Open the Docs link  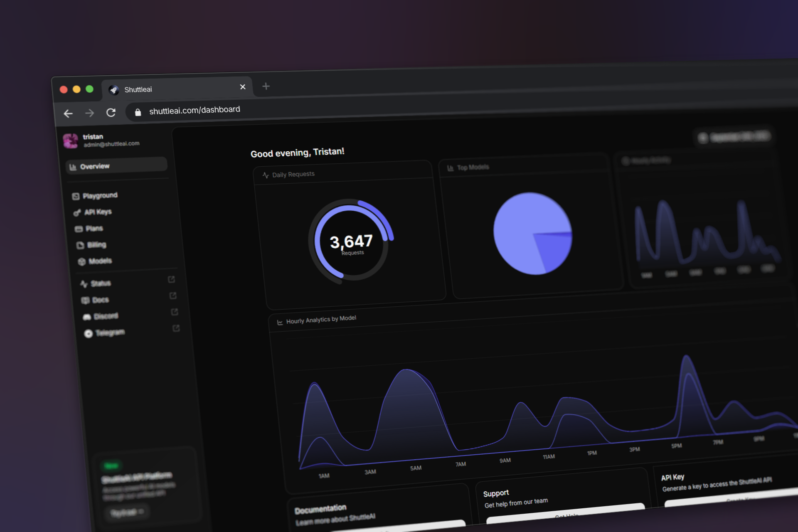click(100, 300)
